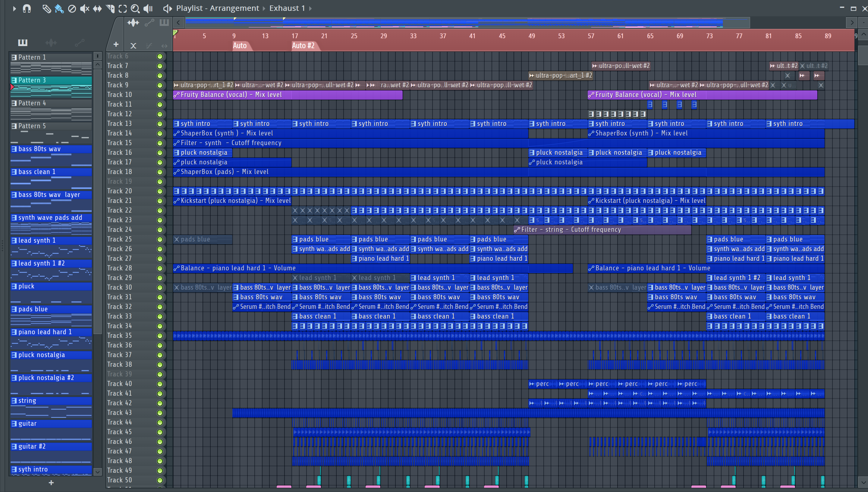Select the Zoom magnifier tool
The height and width of the screenshot is (492, 868).
[135, 8]
